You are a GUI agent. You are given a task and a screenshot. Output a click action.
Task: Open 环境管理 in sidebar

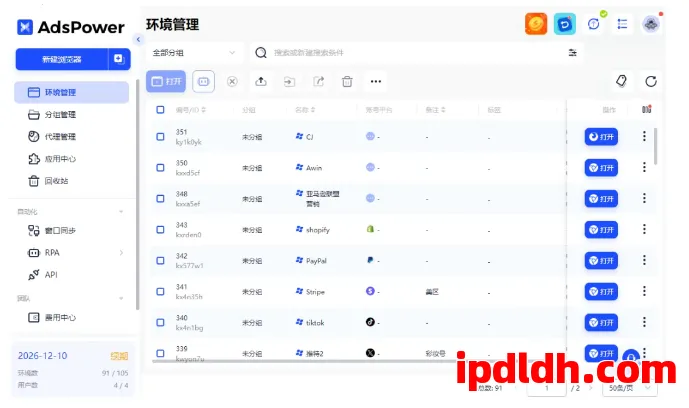coord(72,92)
